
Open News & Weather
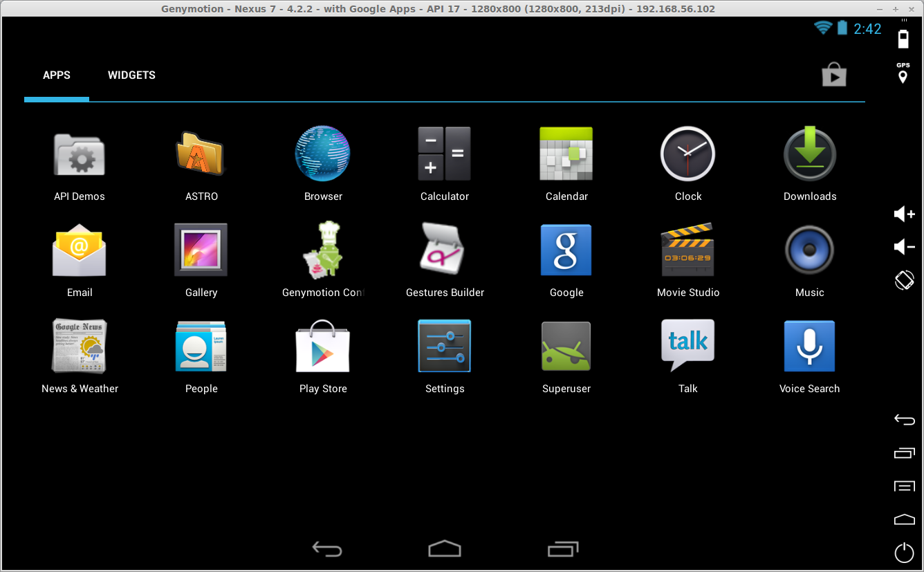tap(80, 346)
